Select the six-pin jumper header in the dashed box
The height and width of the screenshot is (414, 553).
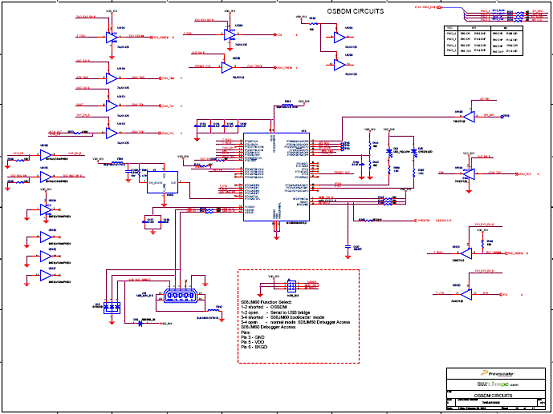[291, 286]
